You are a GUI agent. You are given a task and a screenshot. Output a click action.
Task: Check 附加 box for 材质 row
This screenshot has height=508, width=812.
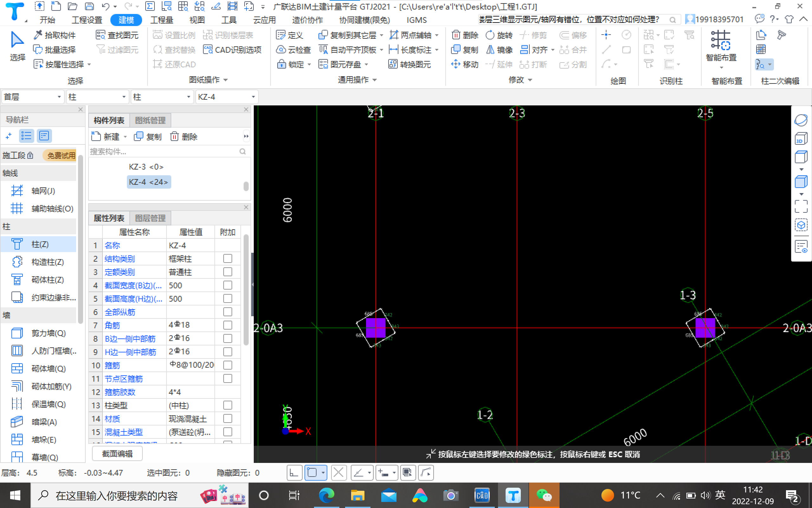click(227, 418)
